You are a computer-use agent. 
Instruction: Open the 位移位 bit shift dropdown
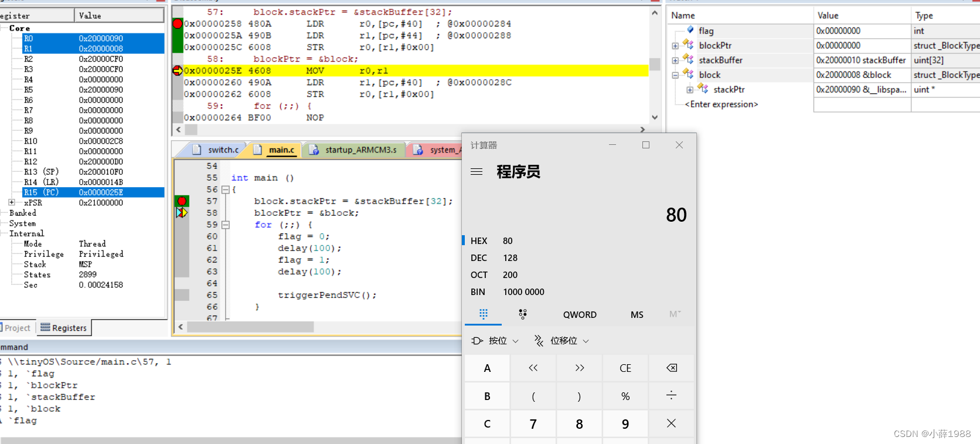click(x=562, y=341)
